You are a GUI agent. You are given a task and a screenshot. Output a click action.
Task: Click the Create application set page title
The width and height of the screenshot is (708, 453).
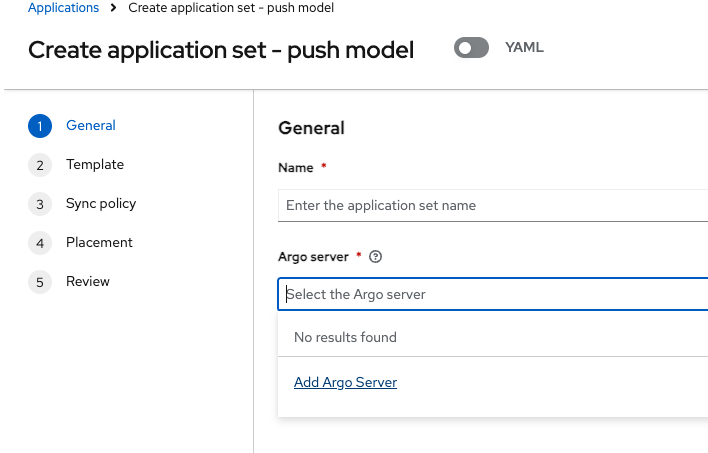[x=221, y=50]
